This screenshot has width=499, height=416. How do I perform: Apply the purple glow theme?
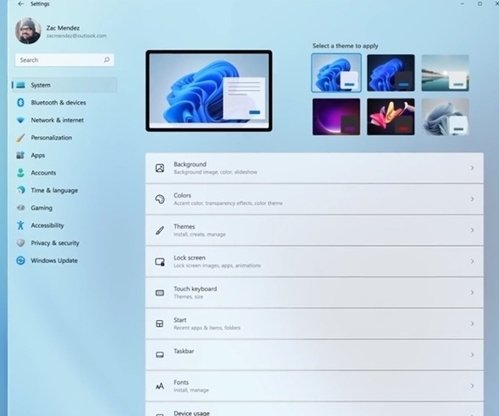click(336, 117)
